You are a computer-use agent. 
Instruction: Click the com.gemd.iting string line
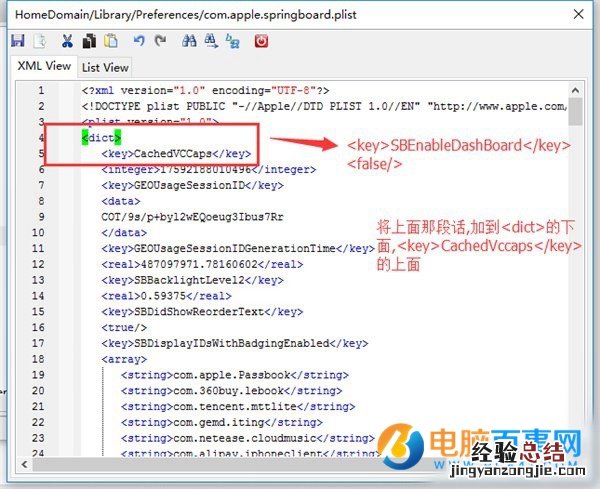tap(222, 422)
